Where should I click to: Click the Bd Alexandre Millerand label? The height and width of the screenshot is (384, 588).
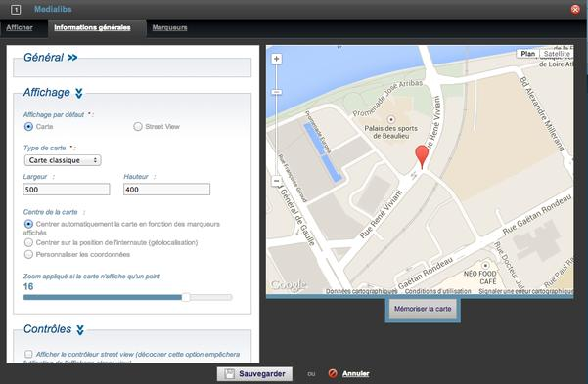pyautogui.click(x=542, y=114)
